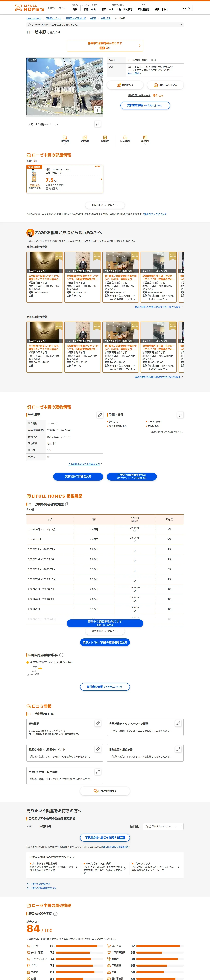The image size is (210, 980).
Task: Edit the 交通の利便性・自然環境 card
Action: tap(98, 772)
